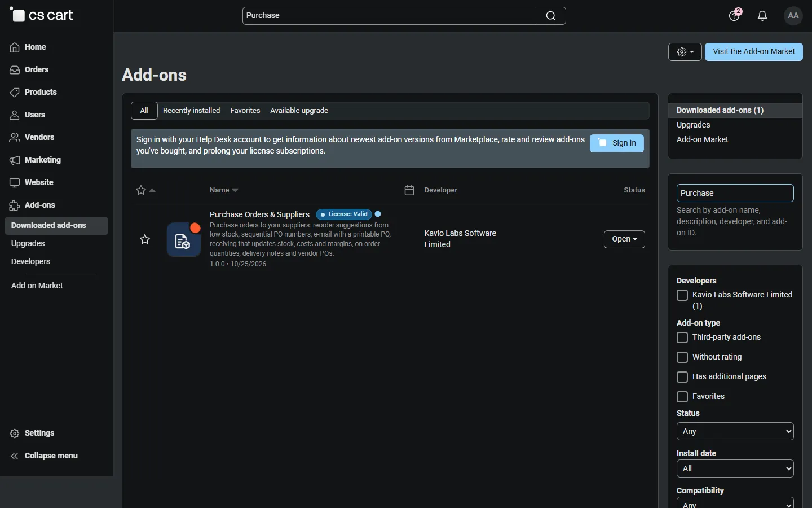Add Purchase Orders & Suppliers to favorites

point(145,239)
